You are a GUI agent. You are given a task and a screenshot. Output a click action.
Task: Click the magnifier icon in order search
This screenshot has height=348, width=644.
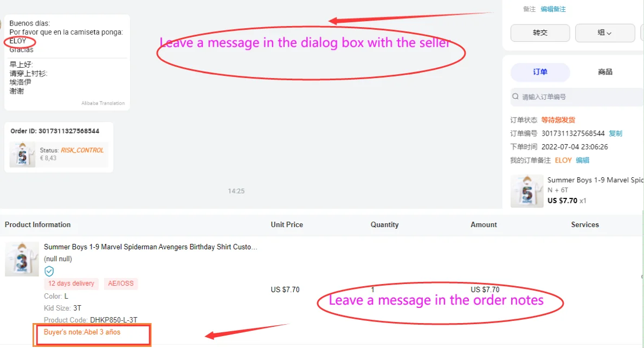pyautogui.click(x=516, y=96)
